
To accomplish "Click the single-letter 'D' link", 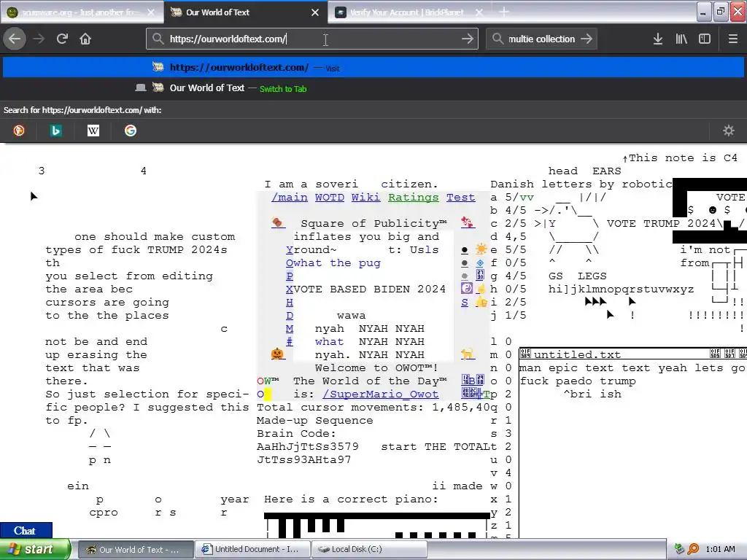I will pyautogui.click(x=290, y=315).
